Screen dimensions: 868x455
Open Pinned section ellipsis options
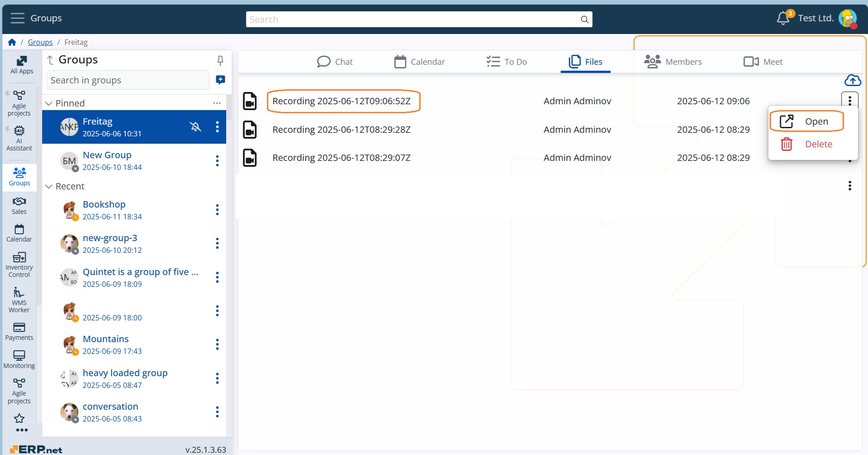(x=217, y=103)
